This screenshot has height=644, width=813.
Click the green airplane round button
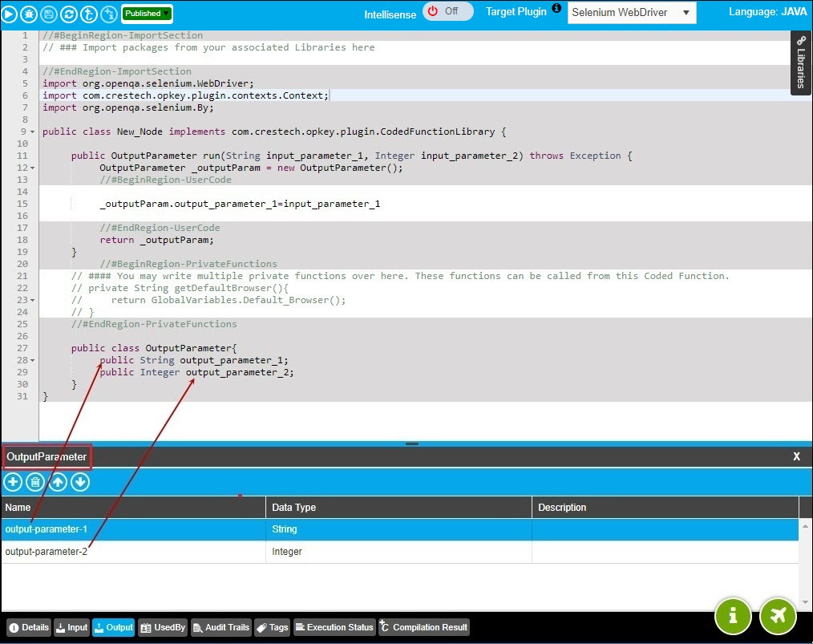[778, 616]
